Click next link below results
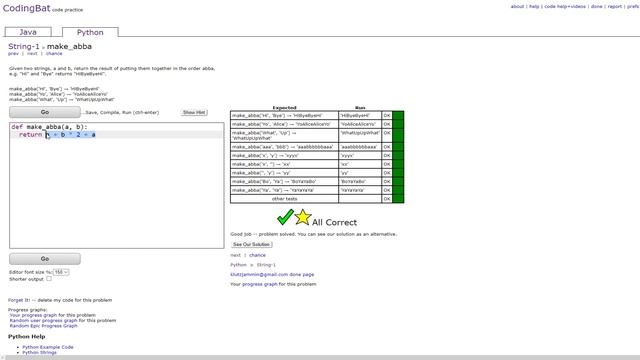 236,255
